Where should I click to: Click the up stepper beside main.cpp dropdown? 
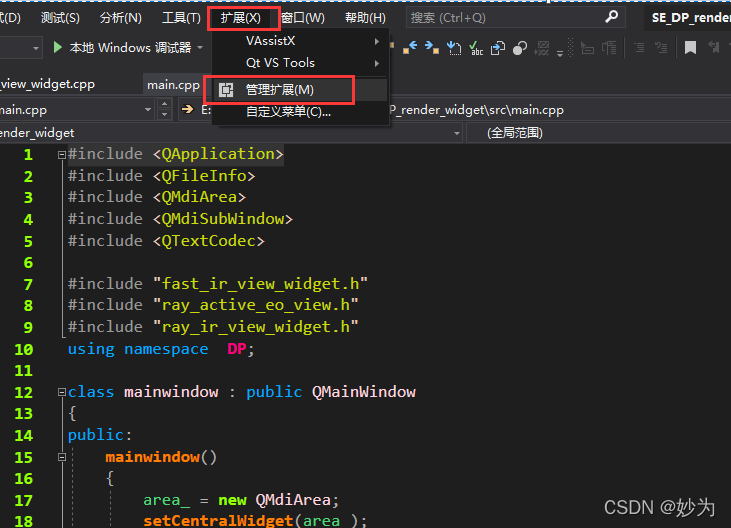164,104
